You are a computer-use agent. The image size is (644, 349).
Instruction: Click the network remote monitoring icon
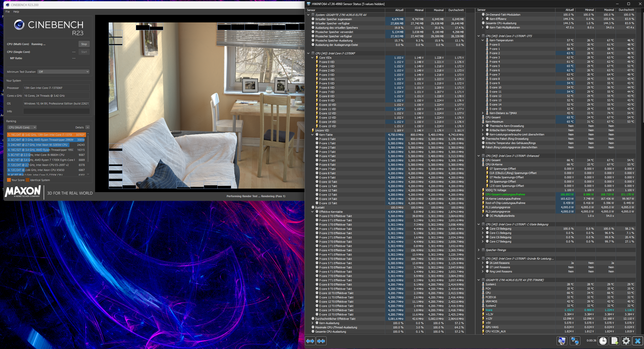coord(575,341)
